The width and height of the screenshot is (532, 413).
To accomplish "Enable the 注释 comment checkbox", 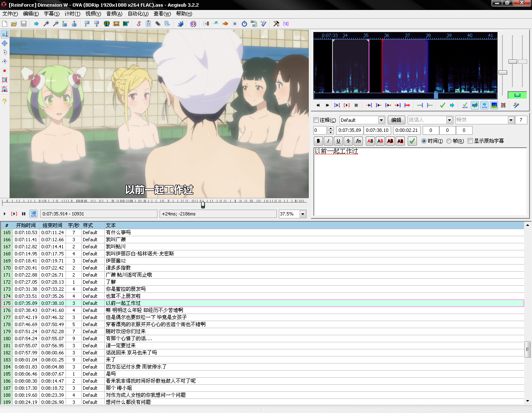I will (x=316, y=120).
